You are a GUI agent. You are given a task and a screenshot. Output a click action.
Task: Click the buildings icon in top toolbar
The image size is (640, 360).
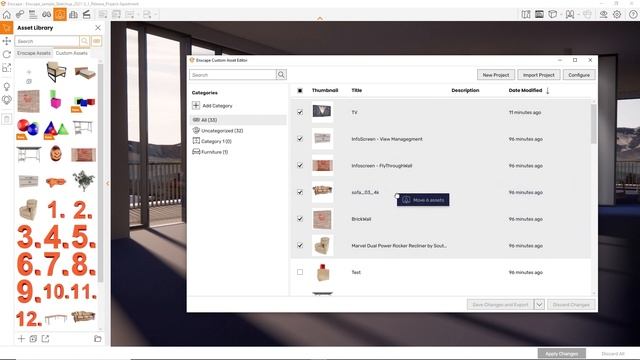coord(73,15)
